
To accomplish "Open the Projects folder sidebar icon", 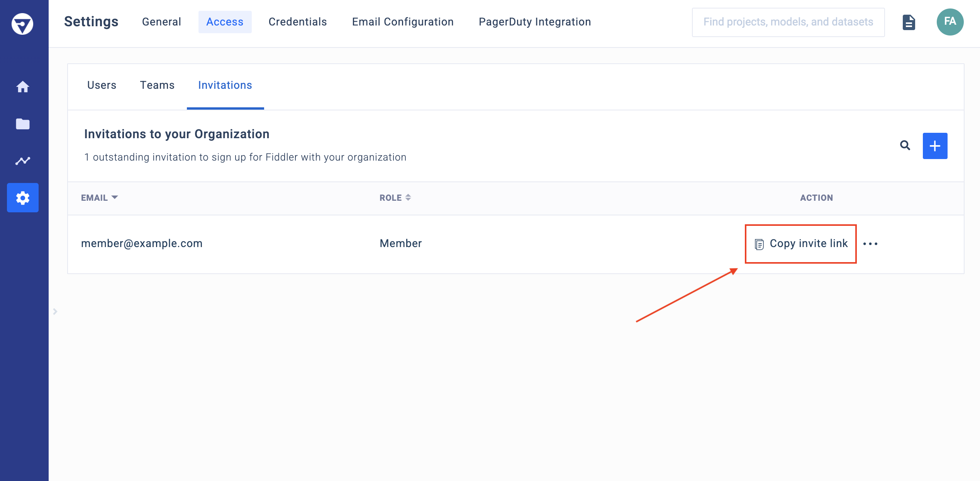I will (x=22, y=124).
